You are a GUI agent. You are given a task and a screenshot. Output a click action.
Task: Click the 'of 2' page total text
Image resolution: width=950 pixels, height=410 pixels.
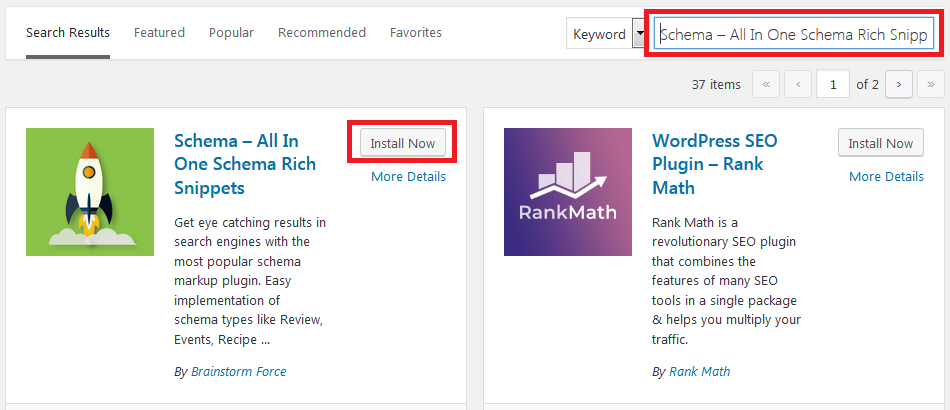(x=868, y=85)
